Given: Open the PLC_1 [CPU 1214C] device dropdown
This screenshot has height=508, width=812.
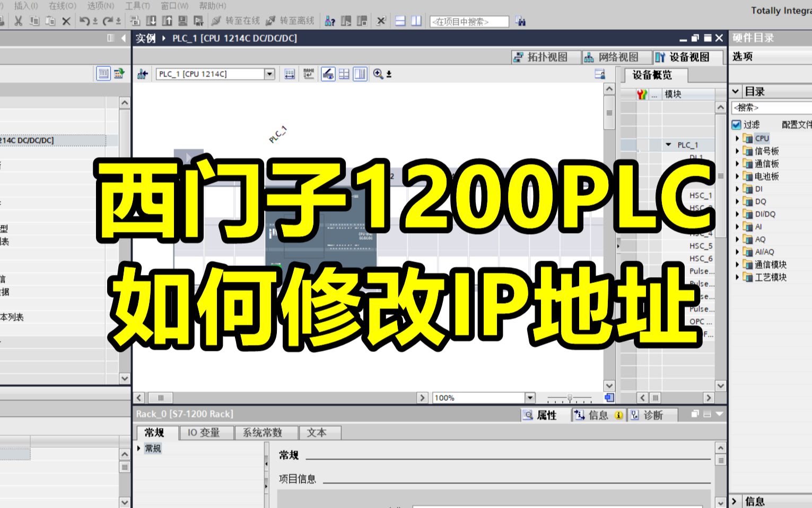Looking at the screenshot, I should coord(270,74).
